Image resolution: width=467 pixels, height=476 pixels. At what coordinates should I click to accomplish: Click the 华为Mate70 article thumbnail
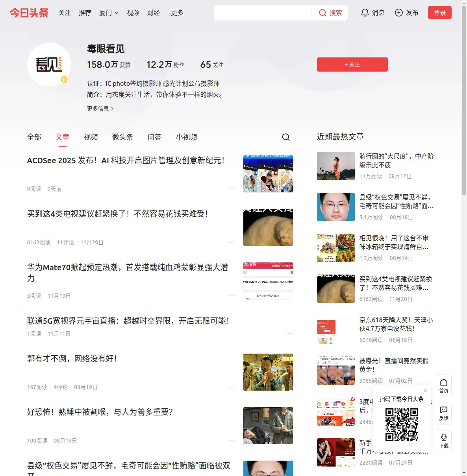pos(268,281)
